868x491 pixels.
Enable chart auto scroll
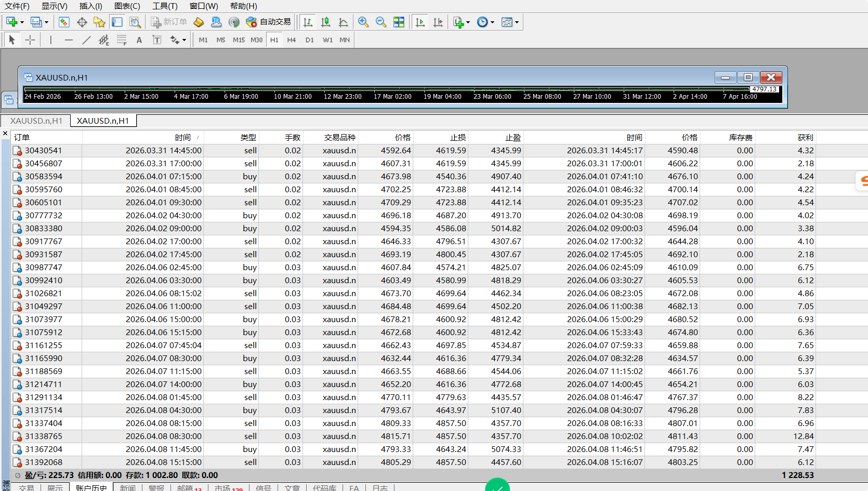[x=420, y=22]
